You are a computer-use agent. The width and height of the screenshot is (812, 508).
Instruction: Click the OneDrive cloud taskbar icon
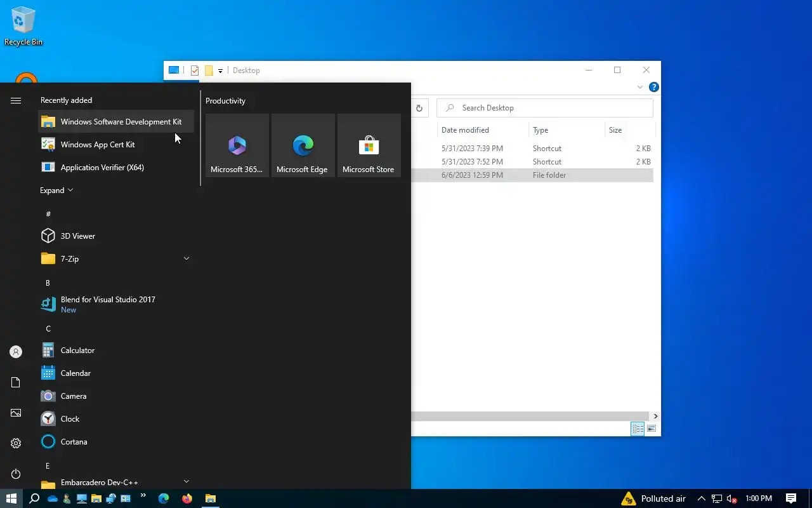(53, 499)
